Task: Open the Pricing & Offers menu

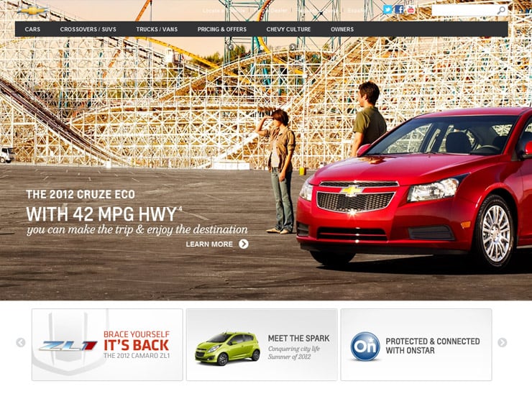Action: [222, 29]
